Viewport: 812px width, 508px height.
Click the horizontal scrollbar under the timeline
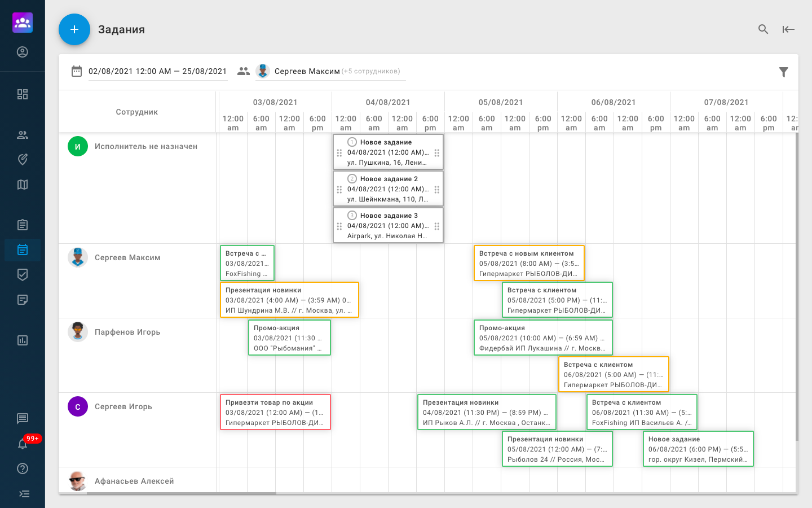pyautogui.click(x=180, y=493)
